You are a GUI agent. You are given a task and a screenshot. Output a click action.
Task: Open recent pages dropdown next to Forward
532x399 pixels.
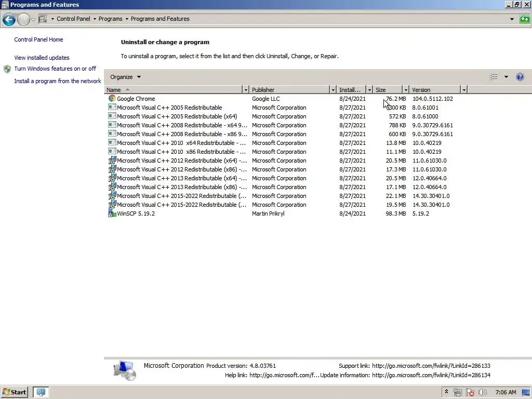[x=33, y=20]
